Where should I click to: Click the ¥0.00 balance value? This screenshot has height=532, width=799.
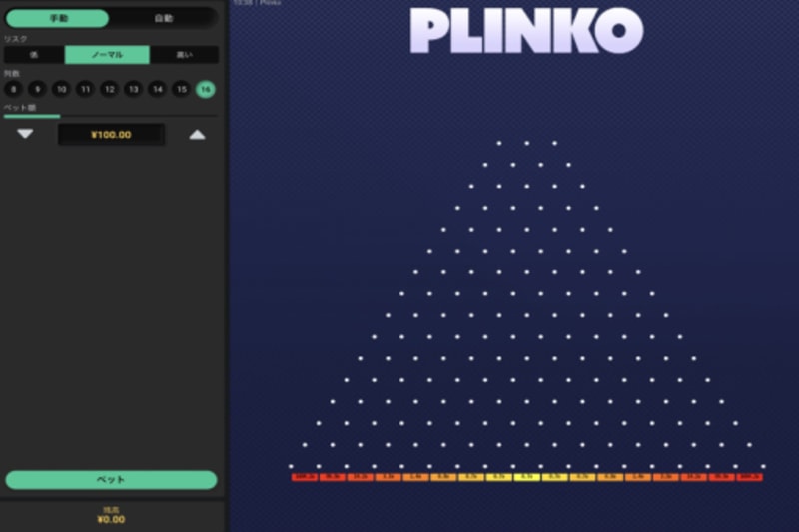click(111, 520)
